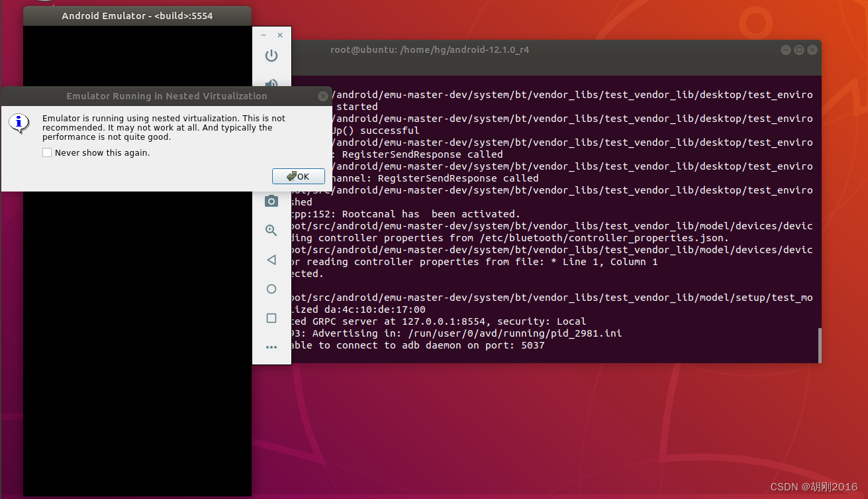
Task: Click terminal text 'Up() successful'
Action: (375, 131)
